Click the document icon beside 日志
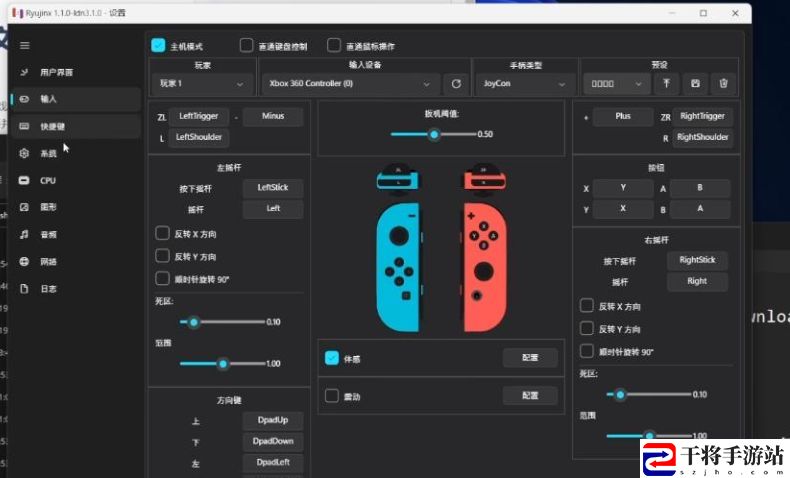 pos(24,289)
